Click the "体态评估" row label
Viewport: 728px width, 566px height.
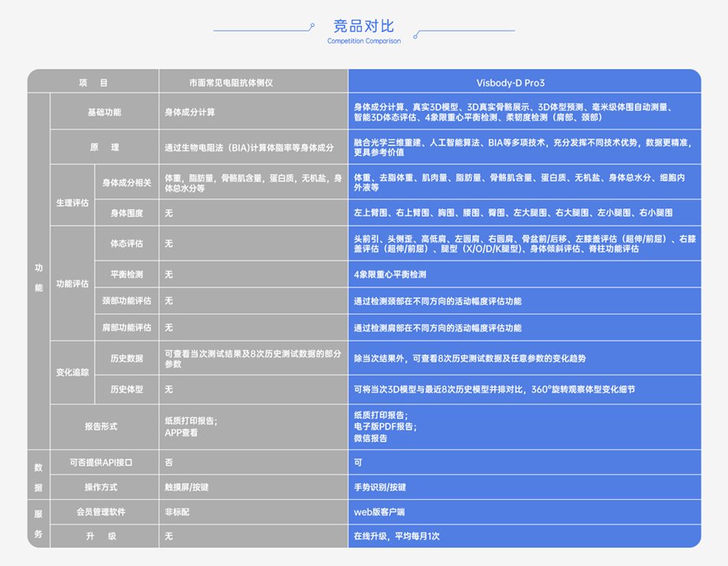(x=126, y=243)
